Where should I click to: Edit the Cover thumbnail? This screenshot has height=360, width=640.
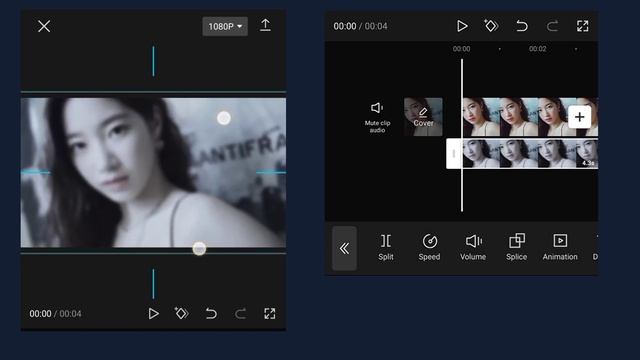tap(423, 117)
